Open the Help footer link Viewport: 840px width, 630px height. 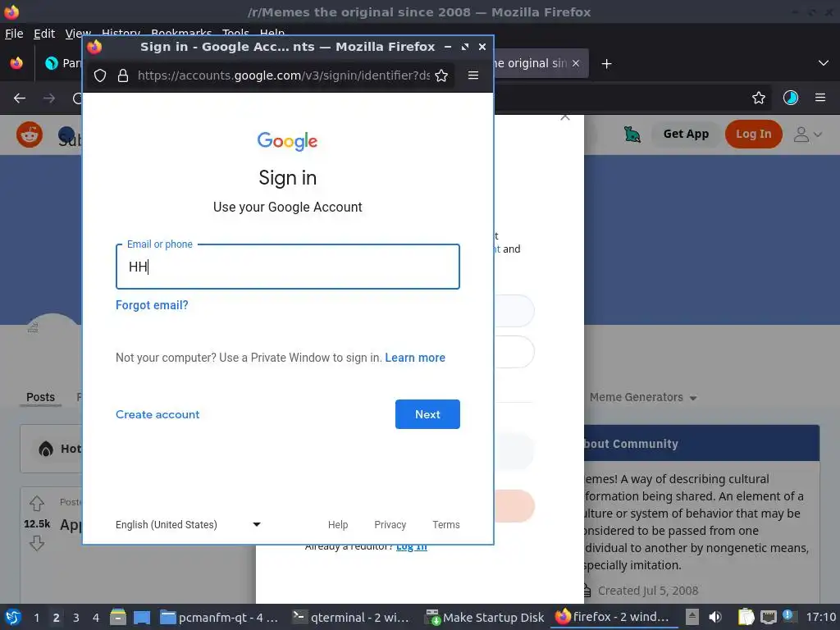coord(338,524)
